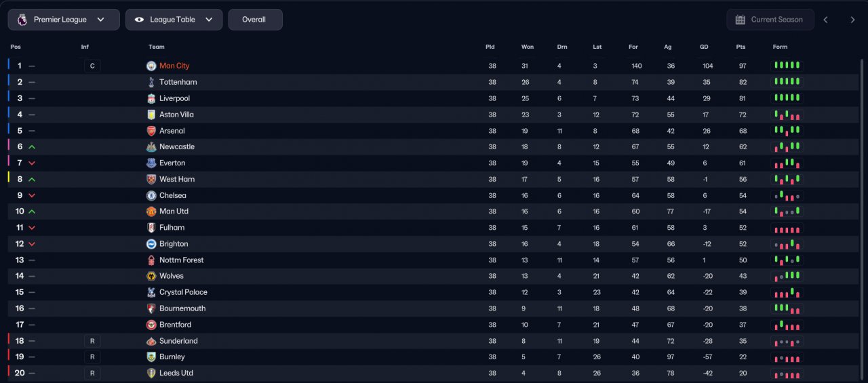Click the Overall filter button
This screenshot has width=868, height=383.
pyautogui.click(x=255, y=20)
